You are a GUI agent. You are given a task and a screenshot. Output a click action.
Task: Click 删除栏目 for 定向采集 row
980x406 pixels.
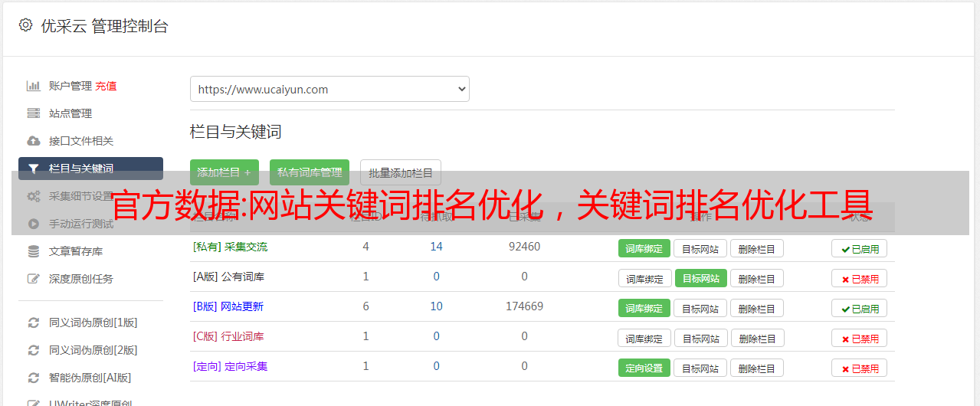pyautogui.click(x=757, y=368)
